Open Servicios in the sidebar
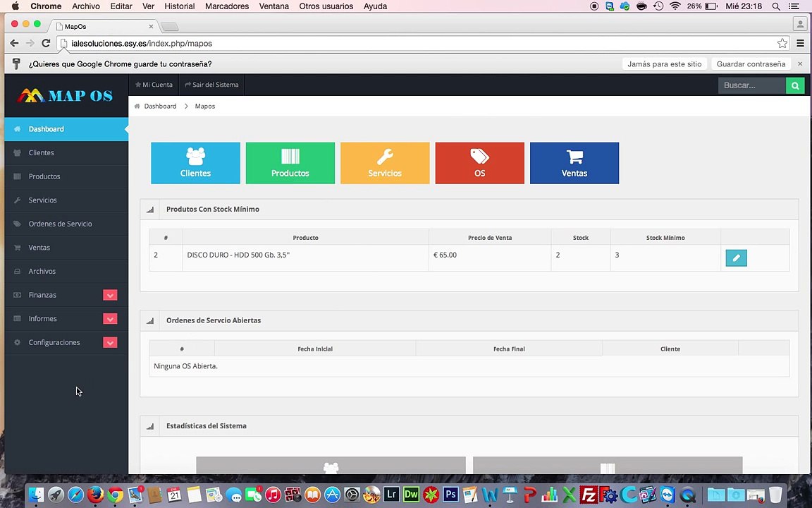The image size is (812, 508). coord(66,200)
